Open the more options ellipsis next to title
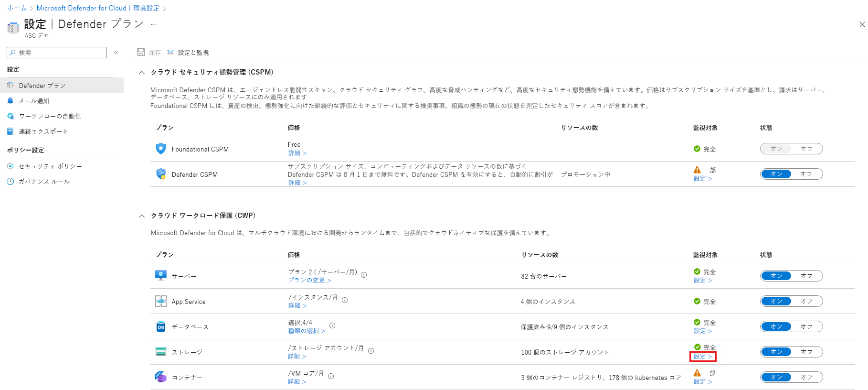 [x=154, y=24]
